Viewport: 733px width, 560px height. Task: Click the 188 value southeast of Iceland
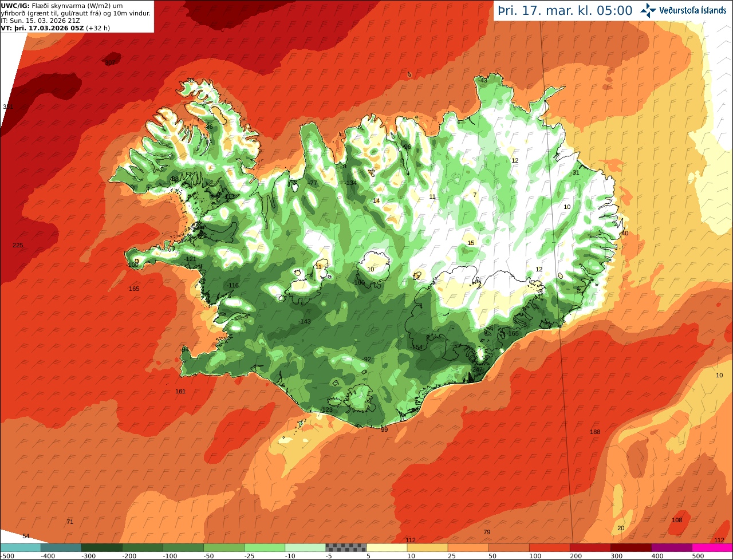point(595,432)
